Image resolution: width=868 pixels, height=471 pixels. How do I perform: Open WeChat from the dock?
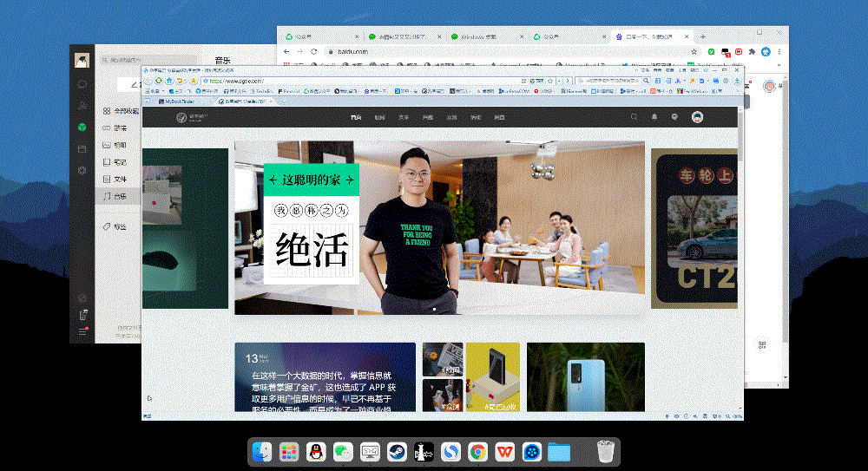tap(343, 452)
